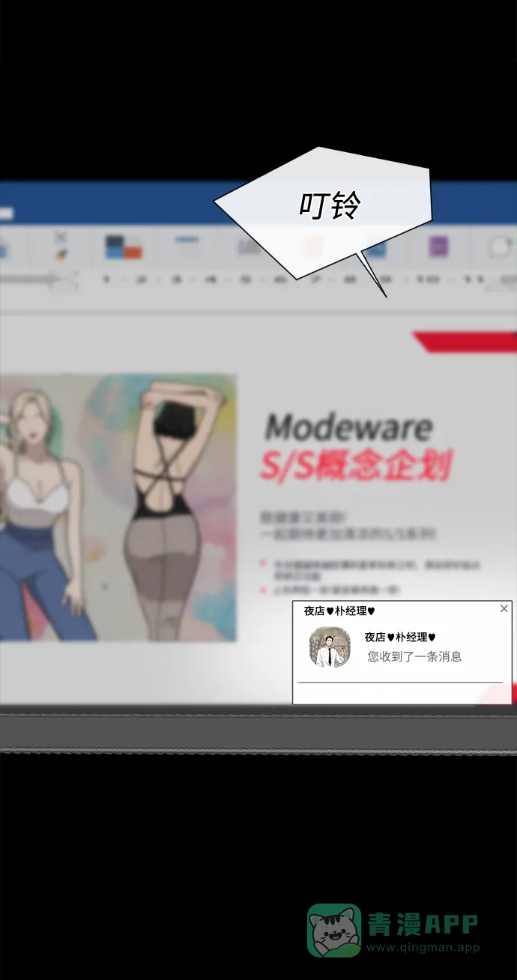517x980 pixels.
Task: Select the slide image of two models
Action: click(x=118, y=508)
